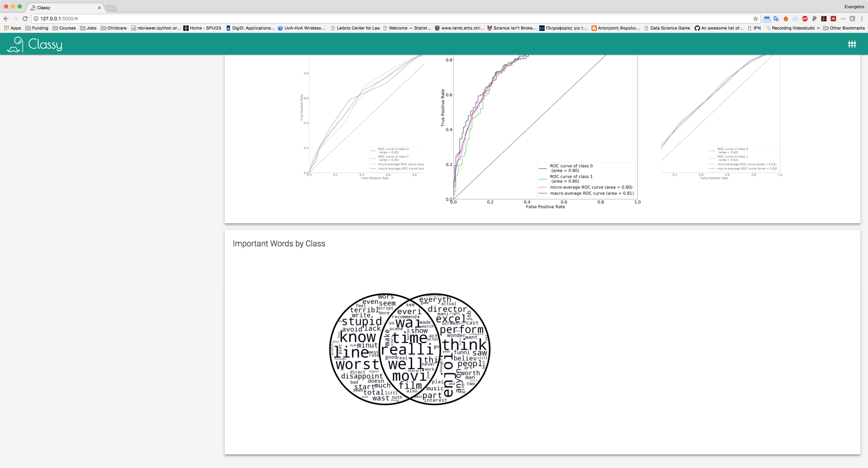The height and width of the screenshot is (468, 868).
Task: Go back to the previous page
Action: click(6, 19)
